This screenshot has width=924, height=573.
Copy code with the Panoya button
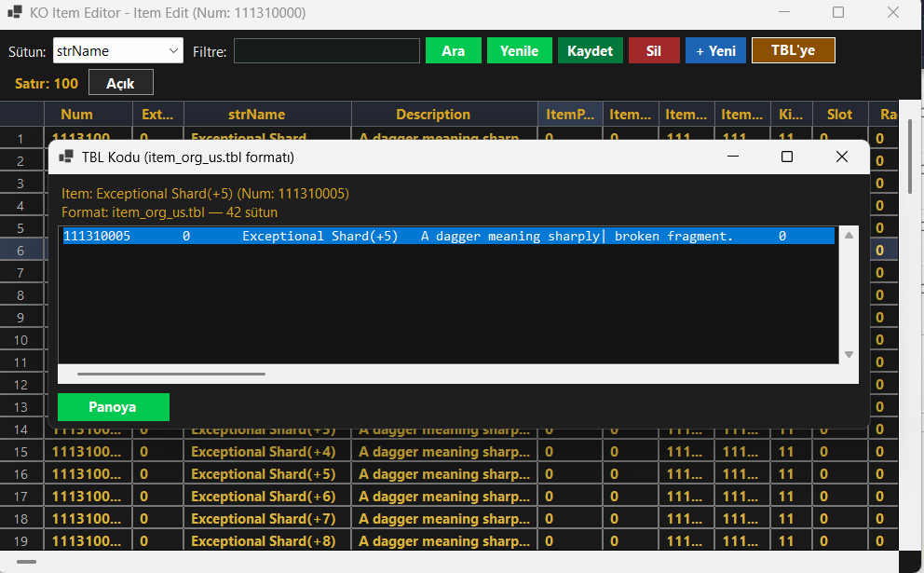(x=113, y=407)
